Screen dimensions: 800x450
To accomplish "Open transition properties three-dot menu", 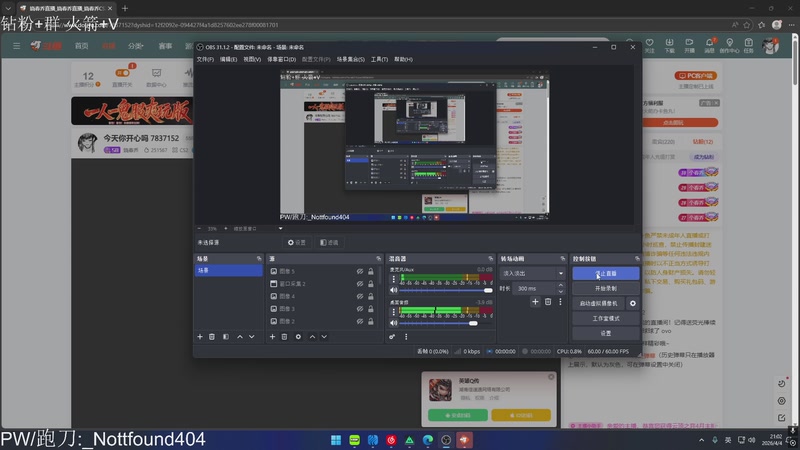I will tap(560, 302).
